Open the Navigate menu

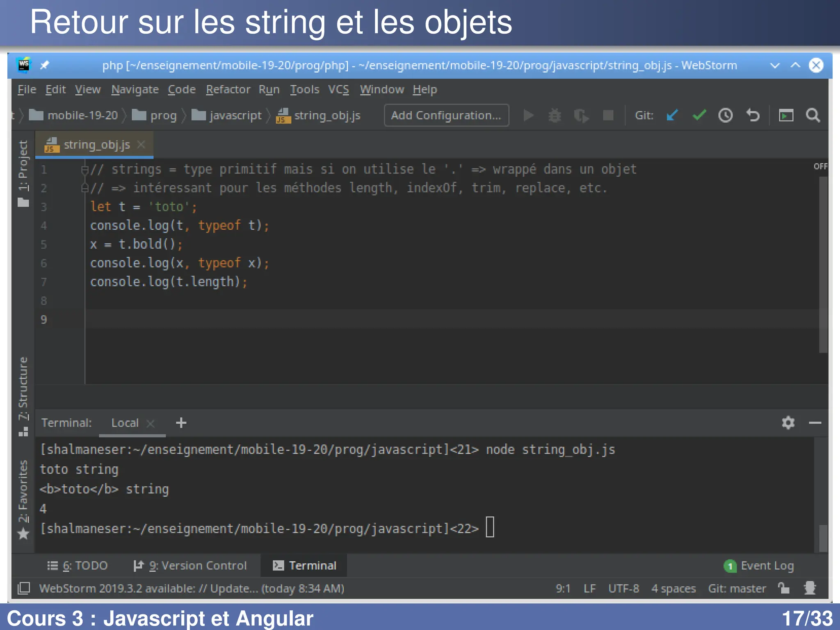[135, 89]
